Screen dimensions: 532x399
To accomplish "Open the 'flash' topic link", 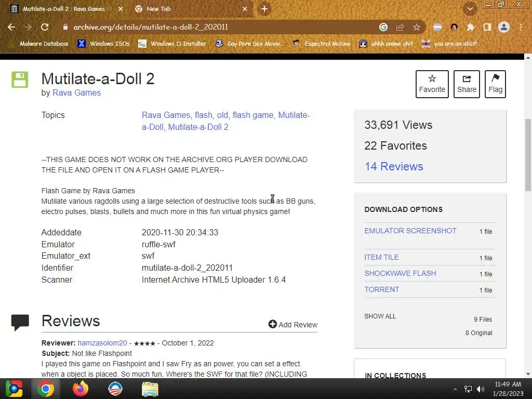I will pos(204,115).
